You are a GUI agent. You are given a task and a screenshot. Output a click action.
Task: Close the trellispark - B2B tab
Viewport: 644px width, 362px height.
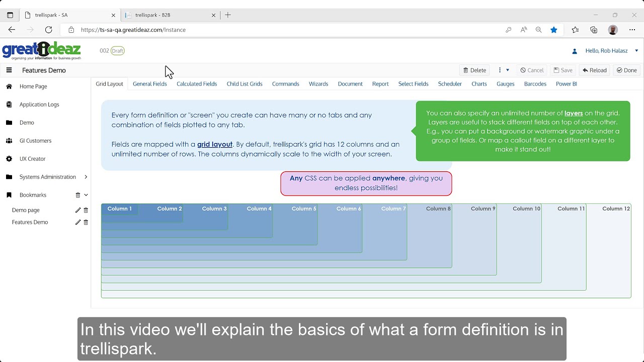[213, 15]
